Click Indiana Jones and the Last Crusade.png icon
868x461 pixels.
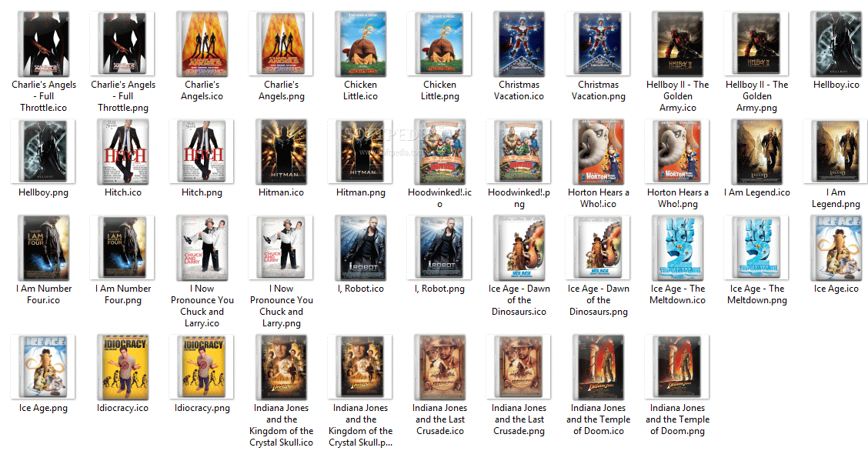pos(519,366)
